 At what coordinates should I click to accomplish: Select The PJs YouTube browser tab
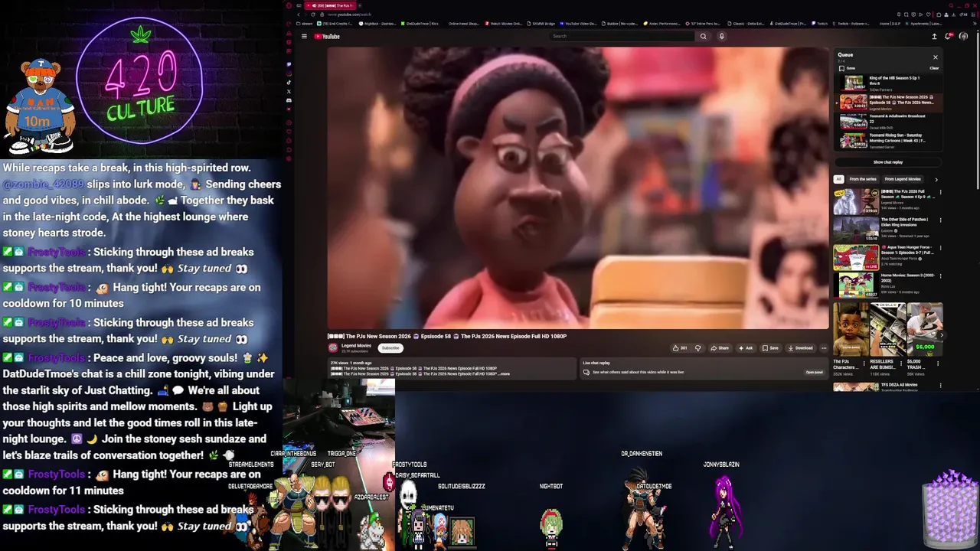pyautogui.click(x=331, y=5)
